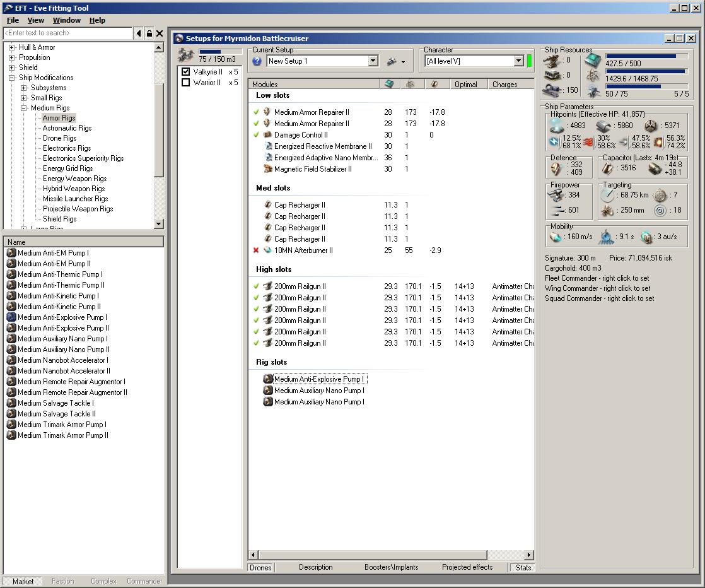This screenshot has height=588, width=705.
Task: Switch to the Projected effects tab
Action: pos(467,567)
